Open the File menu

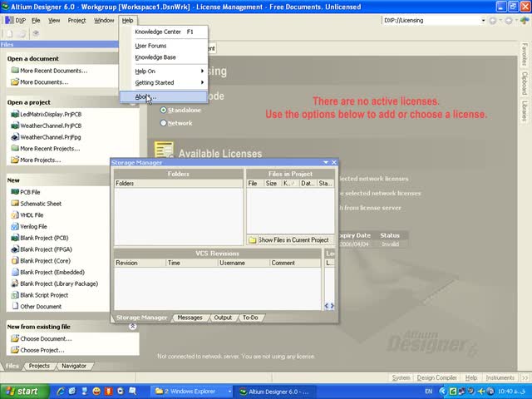tap(36, 20)
